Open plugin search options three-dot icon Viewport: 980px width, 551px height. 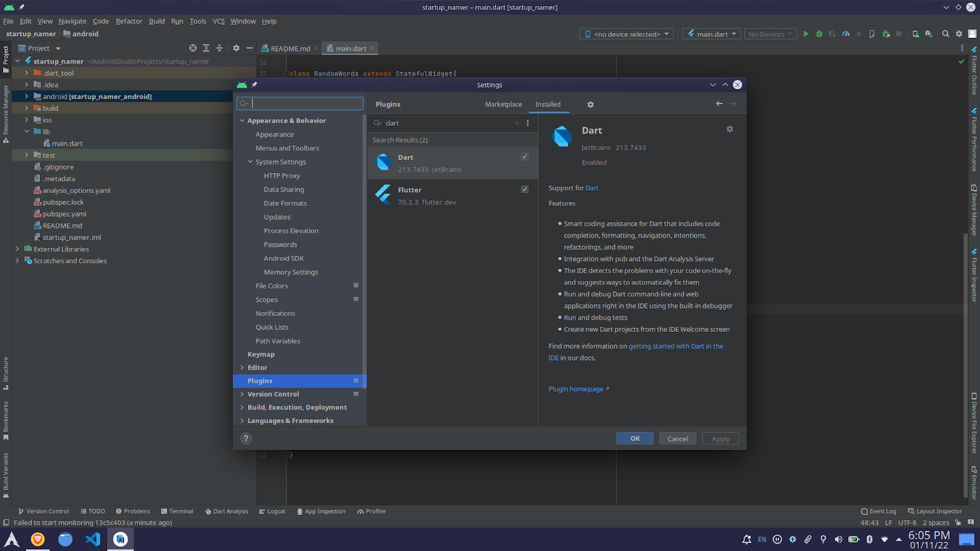[x=528, y=123]
